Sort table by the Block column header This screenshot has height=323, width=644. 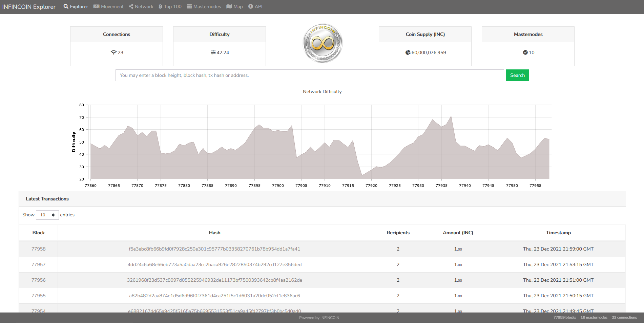pyautogui.click(x=38, y=233)
